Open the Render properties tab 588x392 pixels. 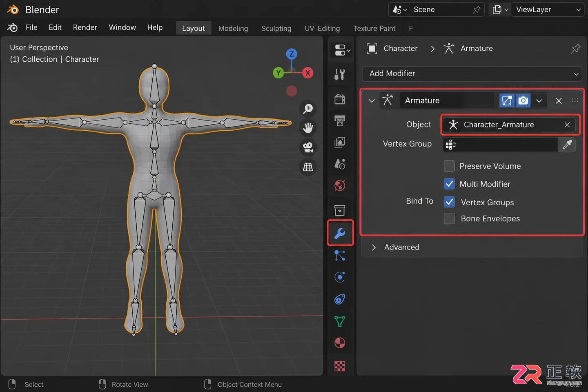tap(340, 99)
